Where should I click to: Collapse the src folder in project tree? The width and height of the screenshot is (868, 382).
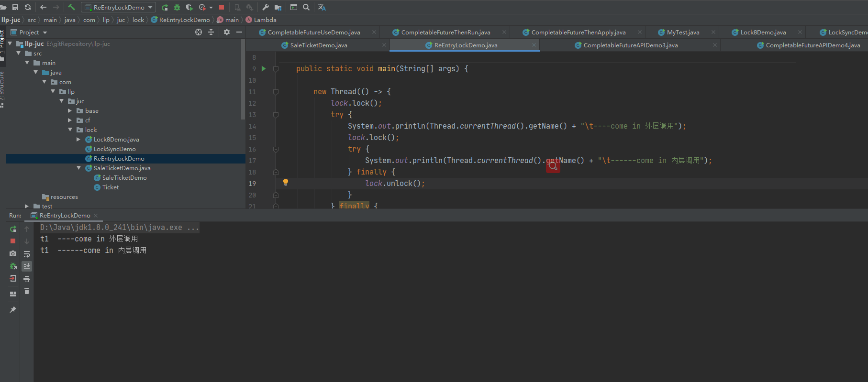click(19, 53)
